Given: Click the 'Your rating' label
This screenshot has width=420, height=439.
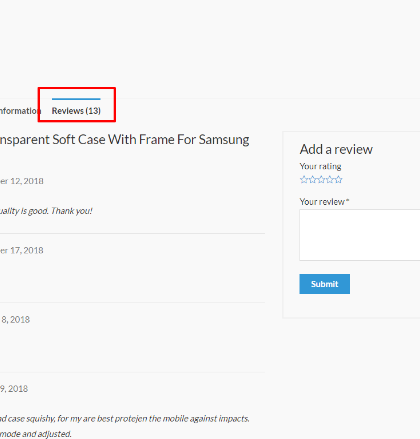Looking at the screenshot, I should tap(320, 166).
